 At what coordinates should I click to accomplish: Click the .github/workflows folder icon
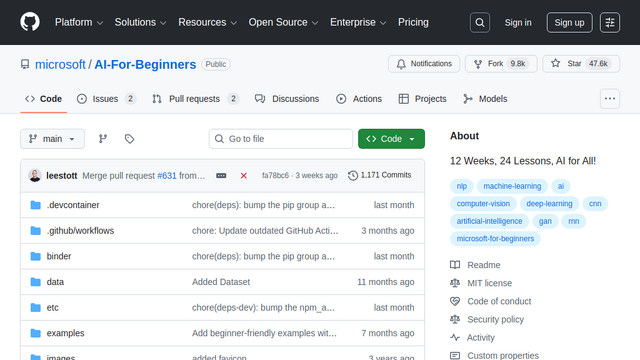(36, 231)
